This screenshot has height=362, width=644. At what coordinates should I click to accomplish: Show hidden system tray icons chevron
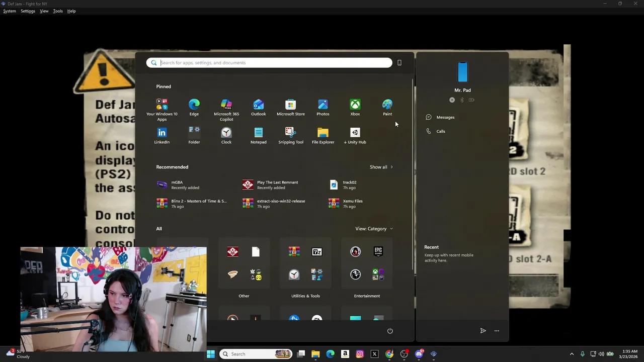[x=572, y=354]
